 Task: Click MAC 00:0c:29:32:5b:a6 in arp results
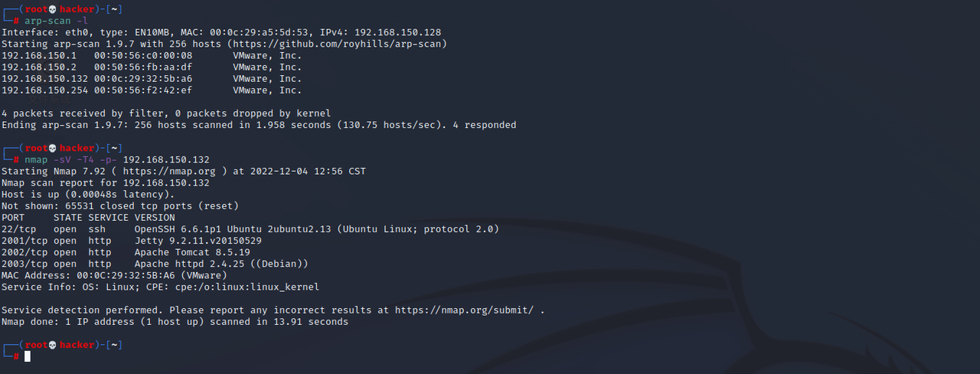143,78
